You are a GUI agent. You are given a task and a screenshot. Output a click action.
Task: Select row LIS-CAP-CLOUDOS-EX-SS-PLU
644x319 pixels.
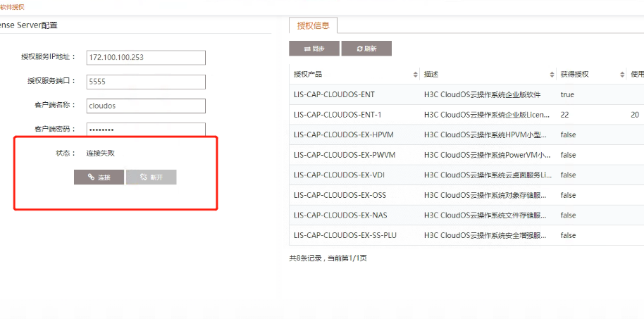coord(466,235)
